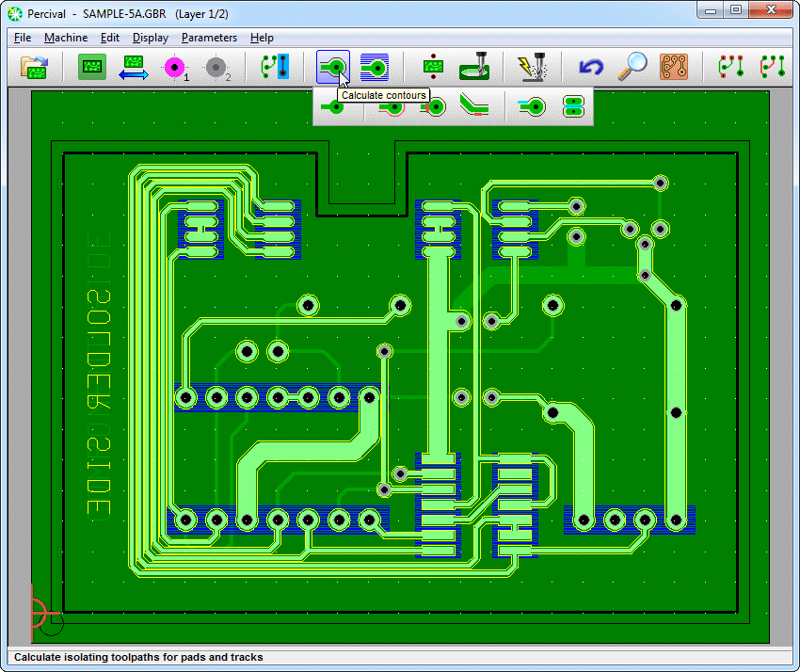Click the mirror board icon with blue arrows
The width and height of the screenshot is (800, 672).
coord(134,68)
